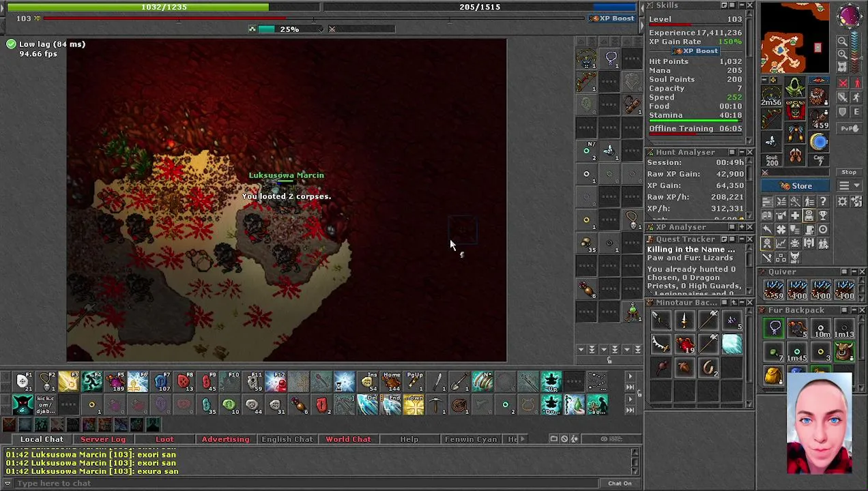Expand the XP Analyser panel
The height and width of the screenshot is (491, 868).
point(742,227)
